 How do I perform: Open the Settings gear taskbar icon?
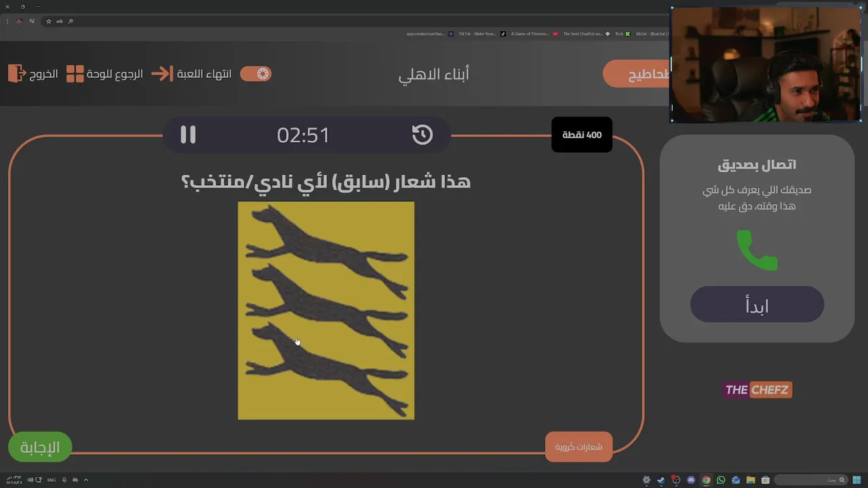pos(646,480)
